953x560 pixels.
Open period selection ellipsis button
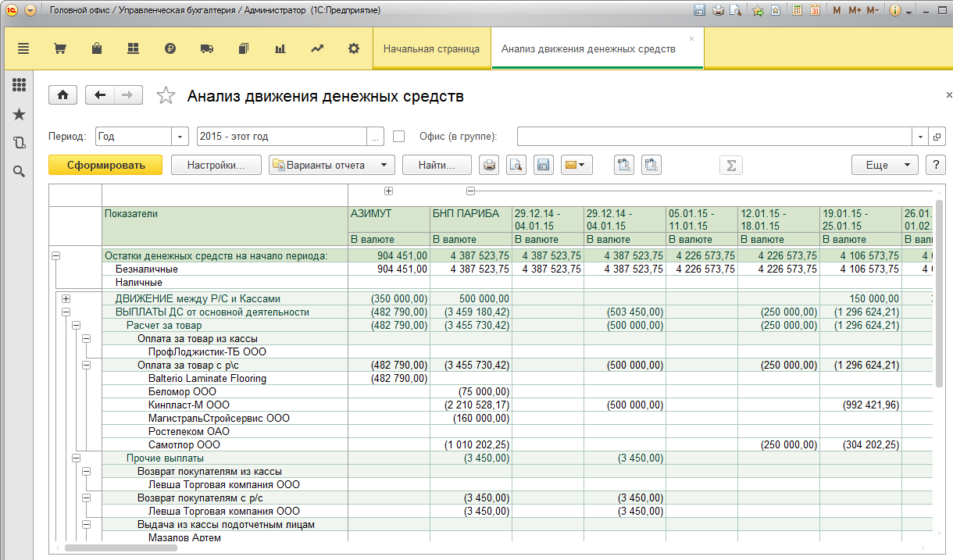tap(376, 136)
